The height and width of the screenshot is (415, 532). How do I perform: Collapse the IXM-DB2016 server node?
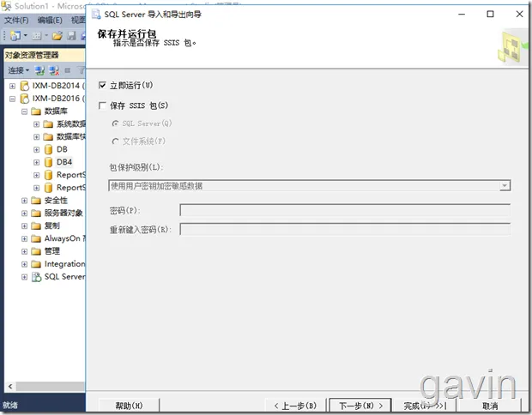click(x=12, y=99)
